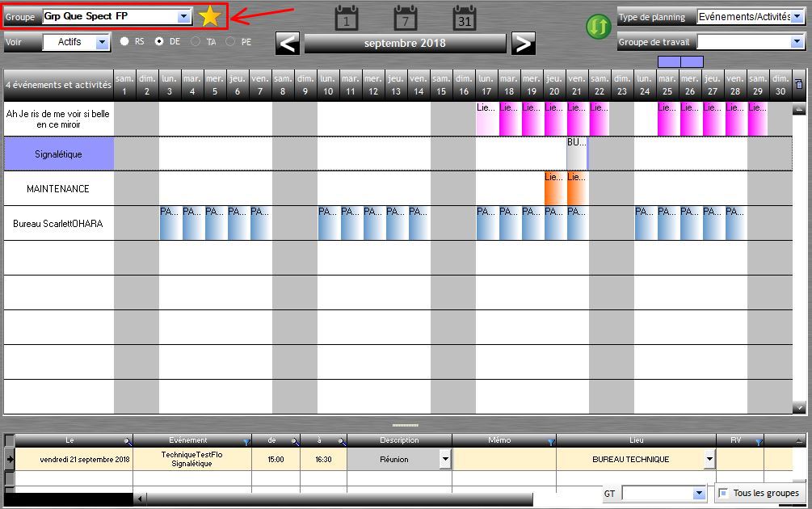Screen dimensions: 812x509
Task: Expand the Type de planning dropdown
Action: (x=797, y=17)
